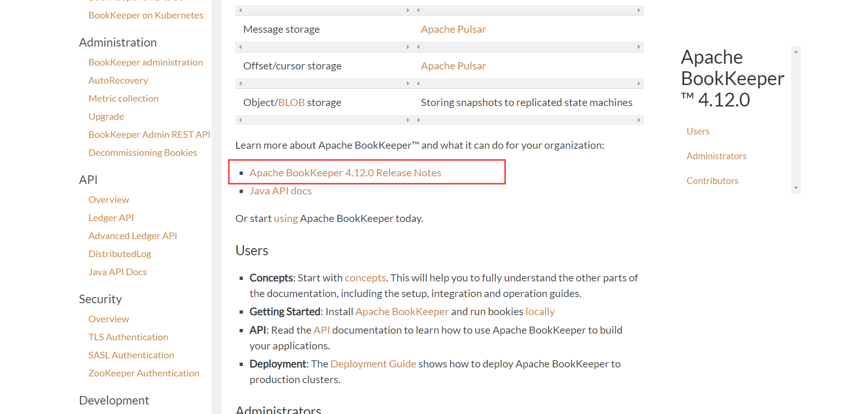
Task: Open Java API Docs in sidebar
Action: tap(117, 272)
